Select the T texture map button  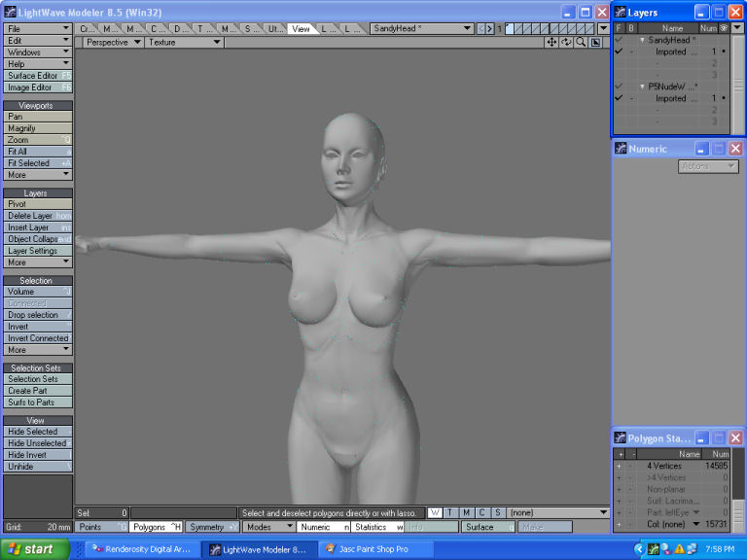pos(450,512)
